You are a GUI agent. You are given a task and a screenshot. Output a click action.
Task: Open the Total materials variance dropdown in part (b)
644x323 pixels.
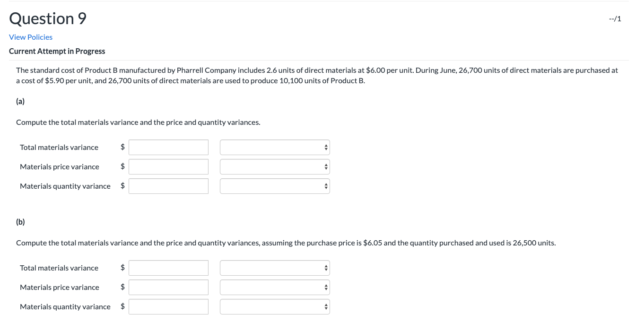(x=274, y=268)
